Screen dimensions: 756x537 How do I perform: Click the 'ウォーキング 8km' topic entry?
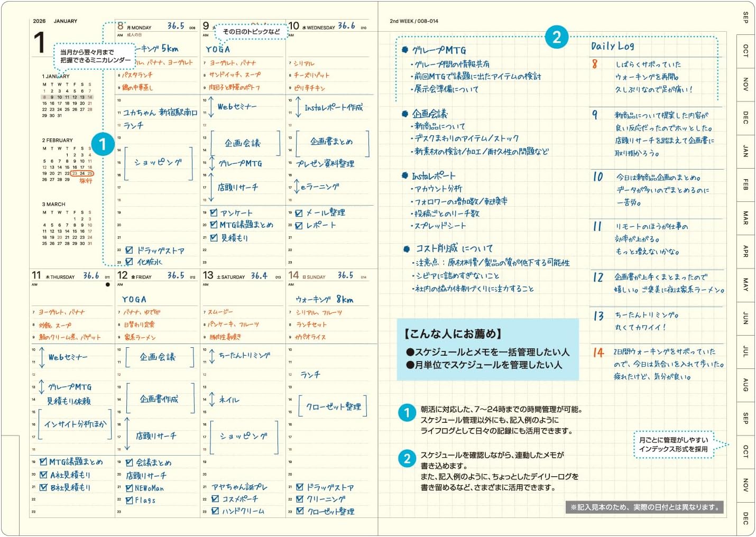coord(324,299)
